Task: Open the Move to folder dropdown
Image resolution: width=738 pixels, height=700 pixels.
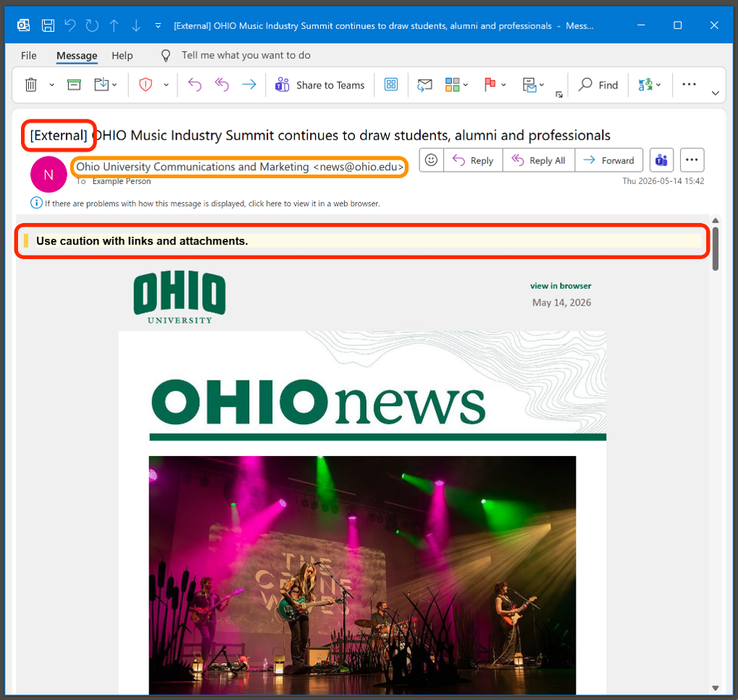Action: [x=106, y=85]
